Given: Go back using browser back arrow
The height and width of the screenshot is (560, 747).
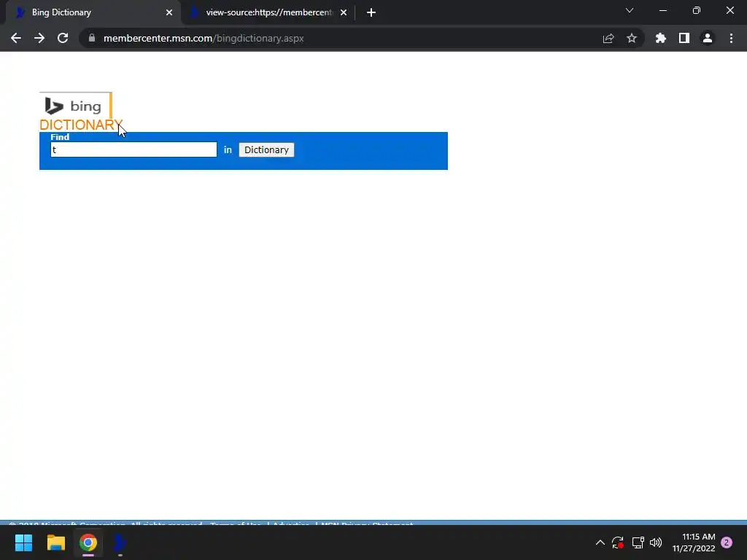Looking at the screenshot, I should pos(16,38).
